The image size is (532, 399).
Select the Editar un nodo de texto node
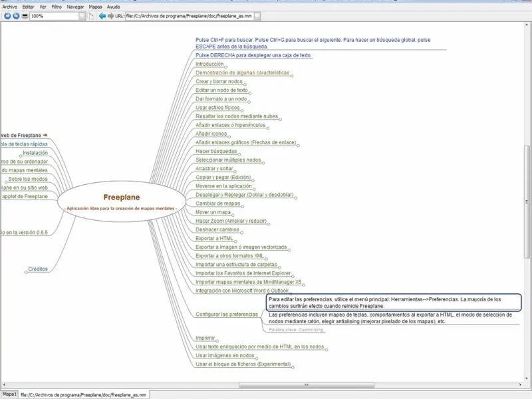(221, 90)
